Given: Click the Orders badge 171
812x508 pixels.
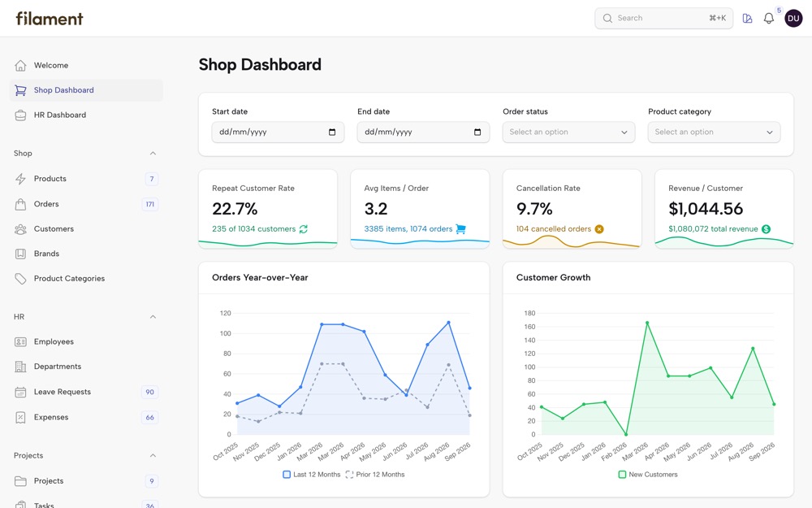Looking at the screenshot, I should pos(149,204).
